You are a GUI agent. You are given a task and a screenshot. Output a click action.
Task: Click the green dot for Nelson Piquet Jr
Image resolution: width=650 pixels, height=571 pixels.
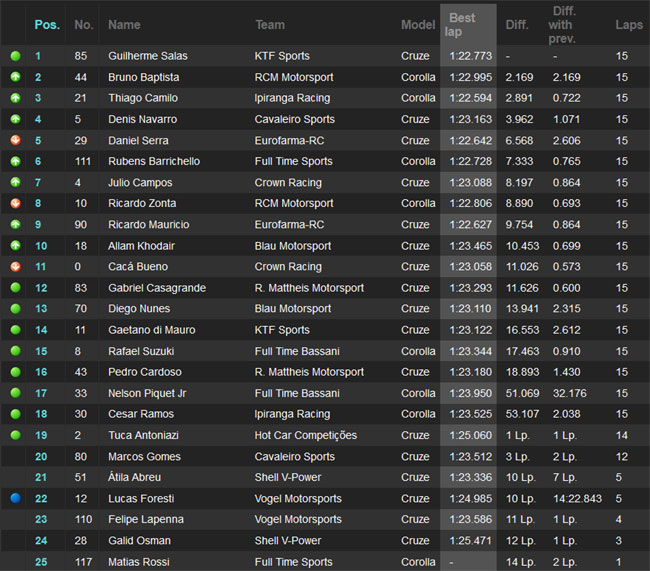(x=15, y=393)
